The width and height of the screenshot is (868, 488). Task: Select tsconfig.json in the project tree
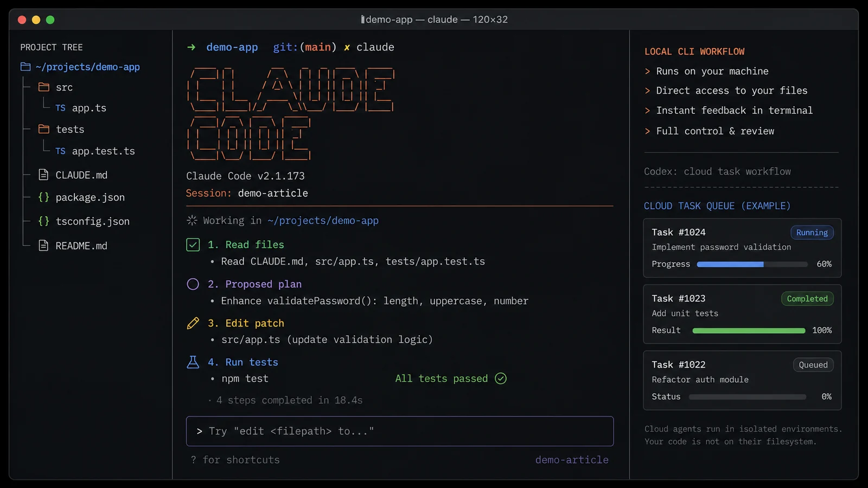pyautogui.click(x=92, y=221)
